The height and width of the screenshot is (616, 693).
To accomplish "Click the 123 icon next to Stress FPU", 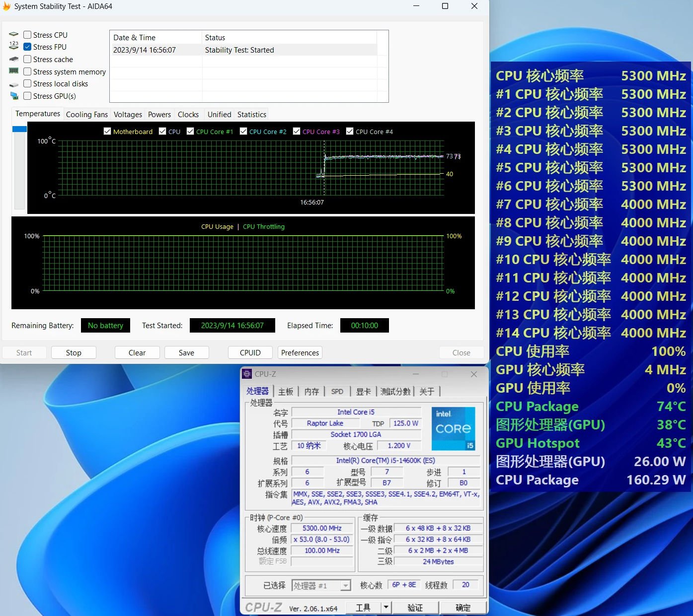I will pos(13,46).
